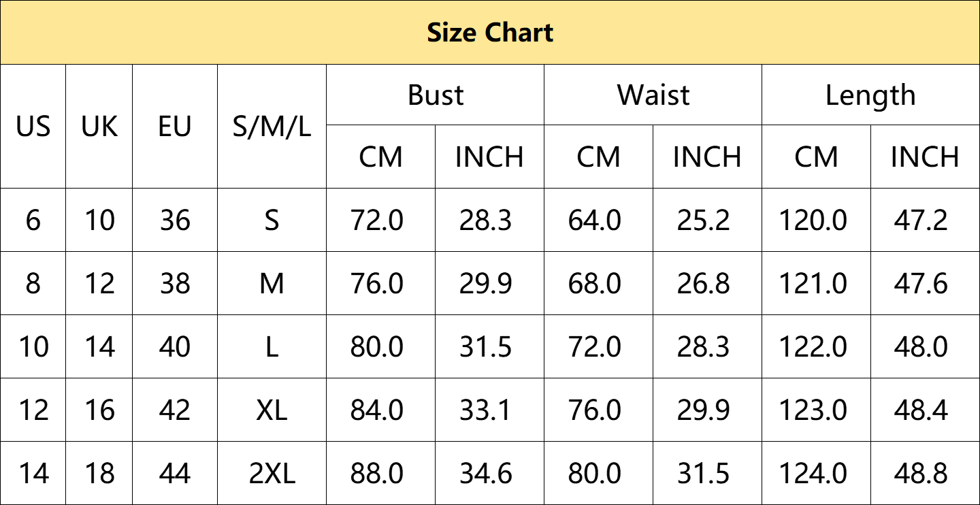The width and height of the screenshot is (980, 505).
Task: Select the bust value 72.0 cell
Action: coord(380,220)
